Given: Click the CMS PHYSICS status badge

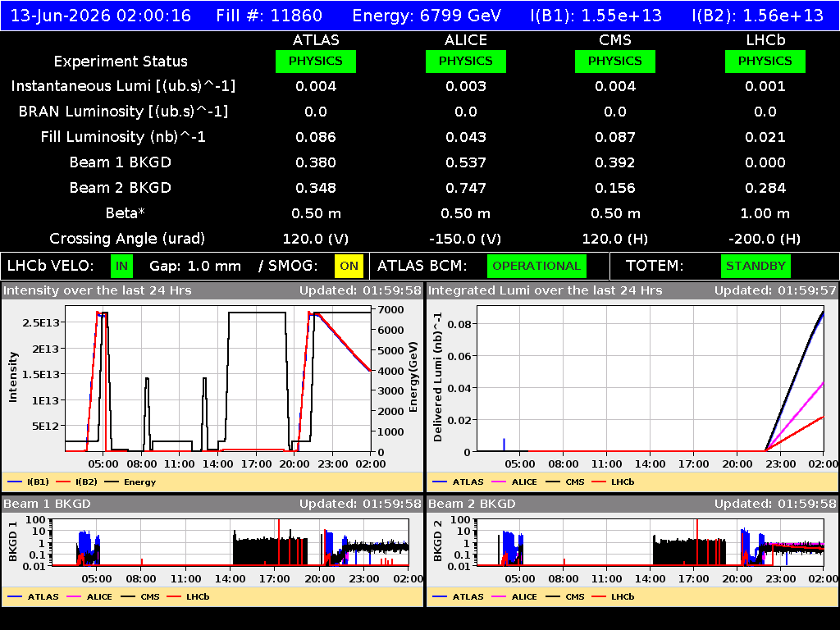Looking at the screenshot, I should [615, 61].
